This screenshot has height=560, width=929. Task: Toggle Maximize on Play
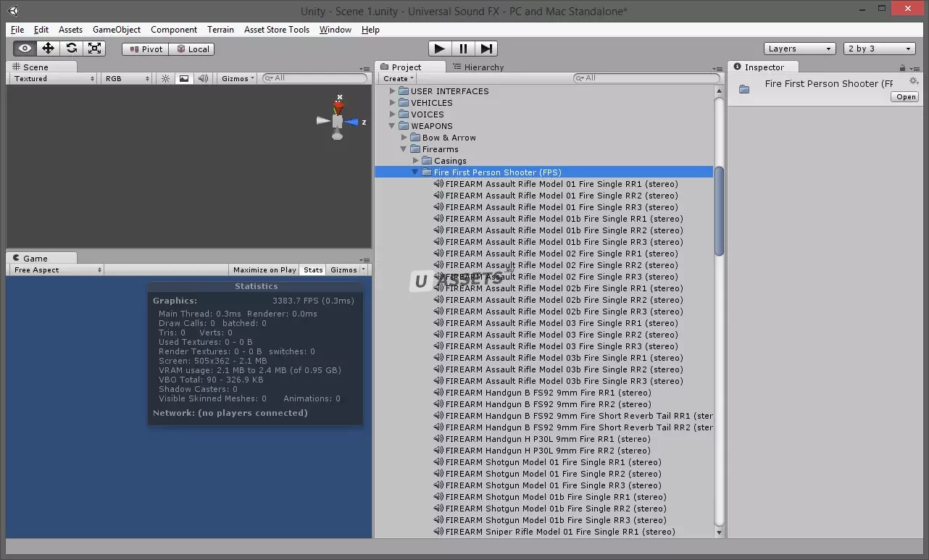tap(264, 269)
